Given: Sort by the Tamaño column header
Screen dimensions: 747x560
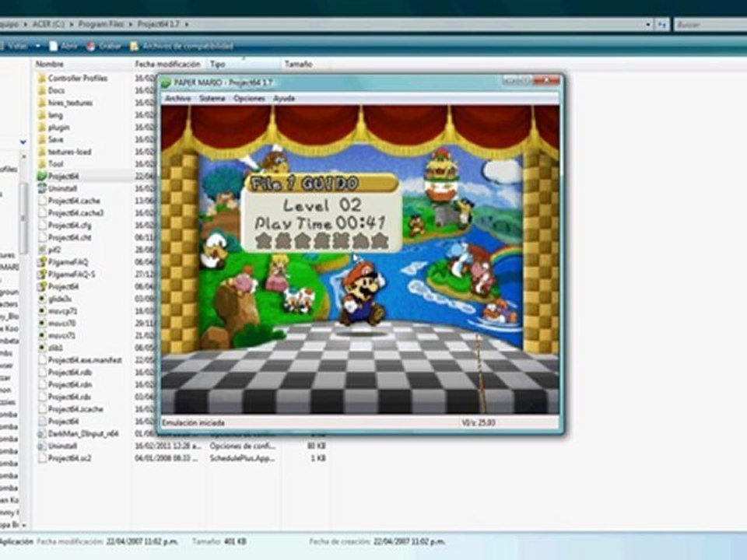Looking at the screenshot, I should pos(298,64).
